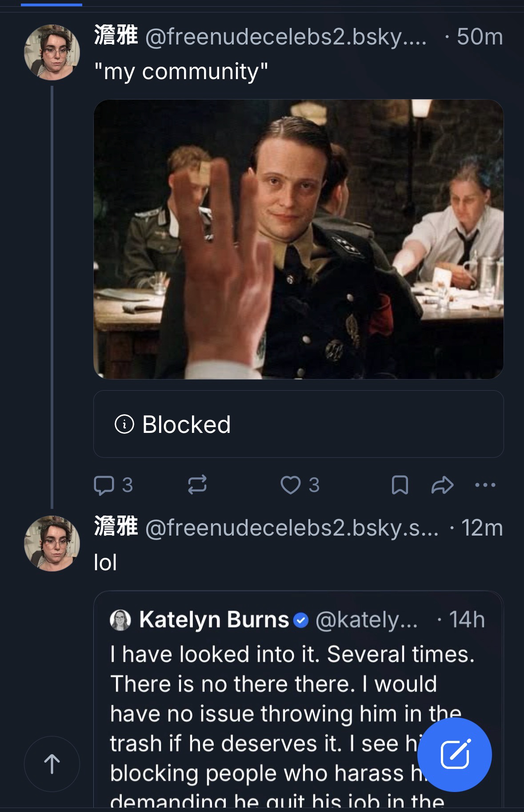Open the 50m timestamp of first post

click(479, 36)
